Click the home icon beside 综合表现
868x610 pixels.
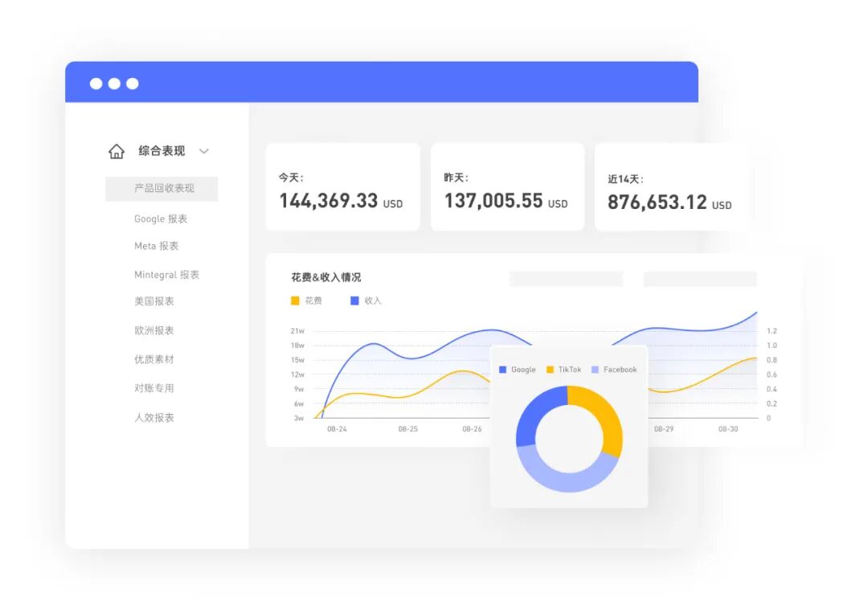coord(117,151)
